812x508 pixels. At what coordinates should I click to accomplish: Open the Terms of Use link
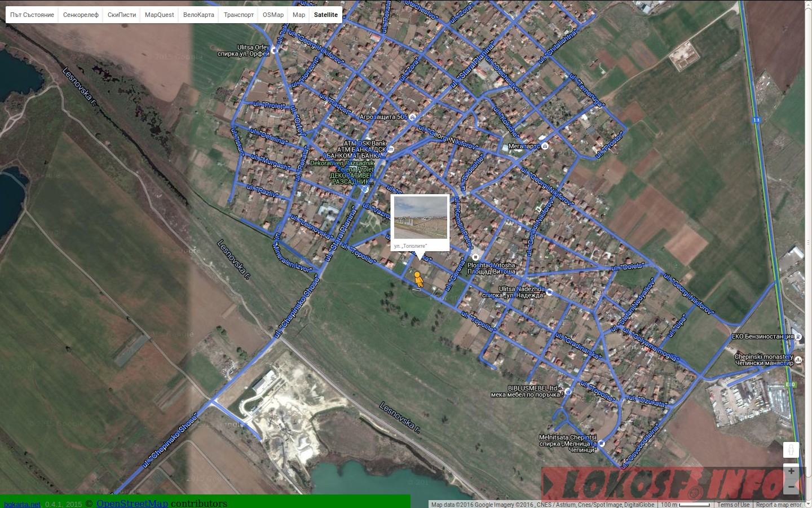733,505
